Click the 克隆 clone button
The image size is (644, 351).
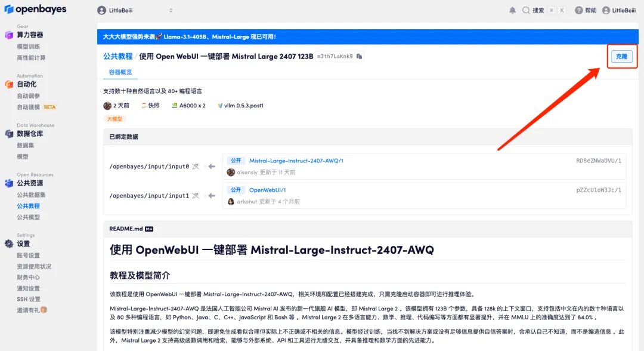(621, 56)
